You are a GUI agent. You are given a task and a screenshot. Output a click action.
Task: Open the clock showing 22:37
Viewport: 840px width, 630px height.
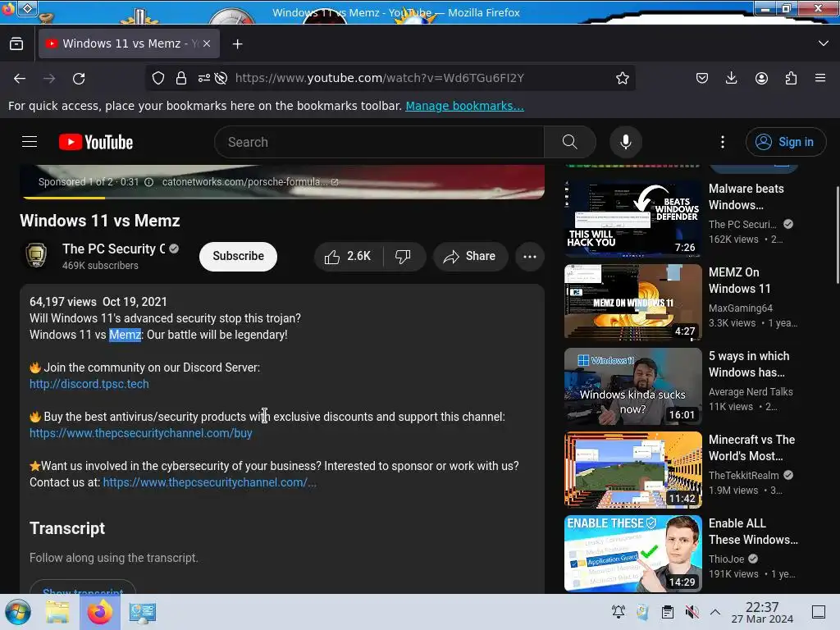pos(762,612)
